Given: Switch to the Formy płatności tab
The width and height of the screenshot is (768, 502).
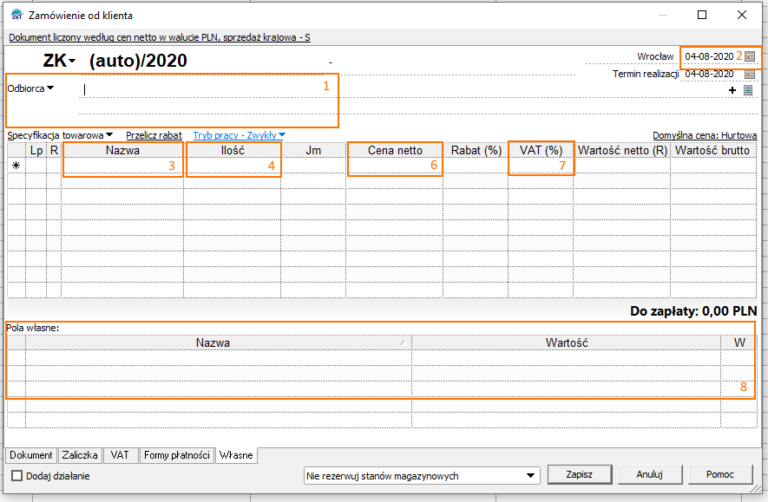Looking at the screenshot, I should click(177, 455).
